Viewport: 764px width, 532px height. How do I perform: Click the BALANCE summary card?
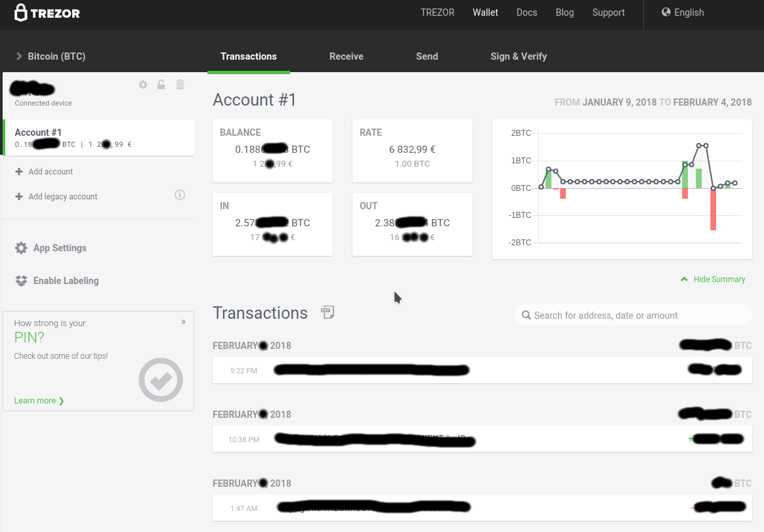(x=272, y=151)
